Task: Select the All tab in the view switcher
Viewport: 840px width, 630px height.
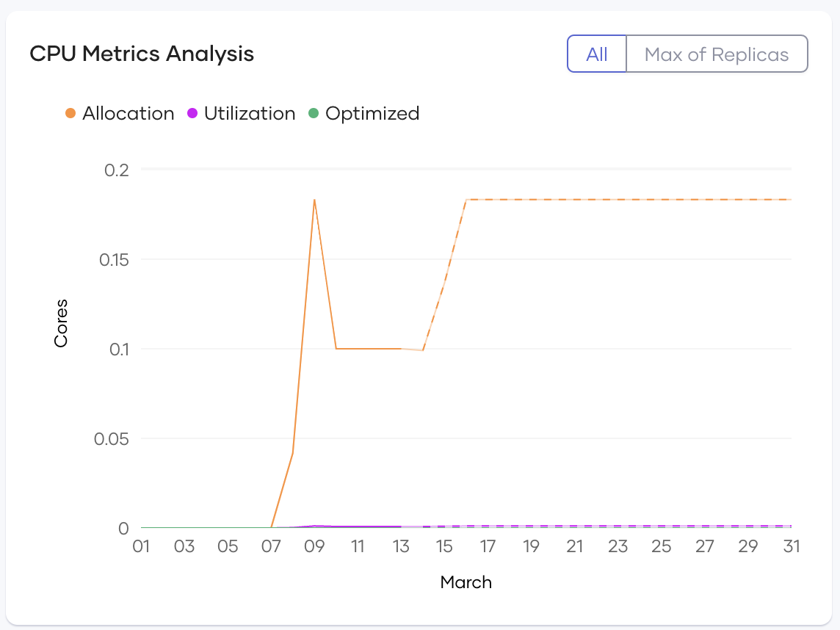Action: pyautogui.click(x=597, y=54)
